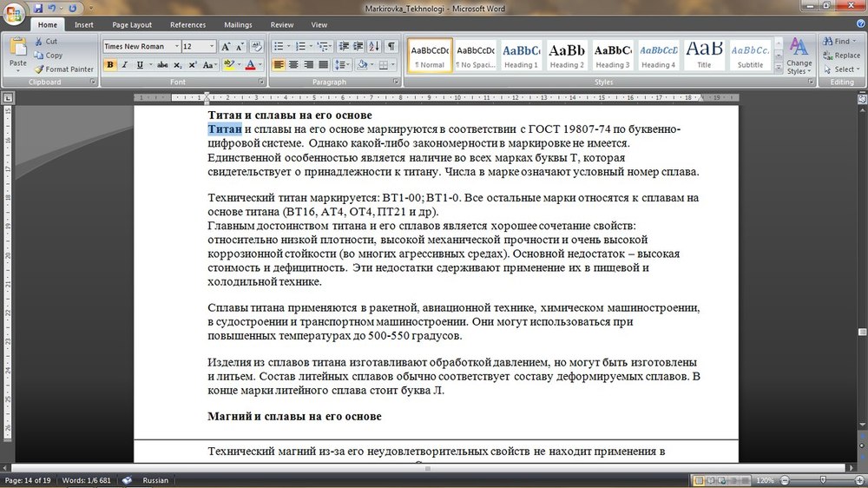Viewport: 868px width, 488px height.
Task: Open the font name dropdown
Action: pyautogui.click(x=176, y=47)
